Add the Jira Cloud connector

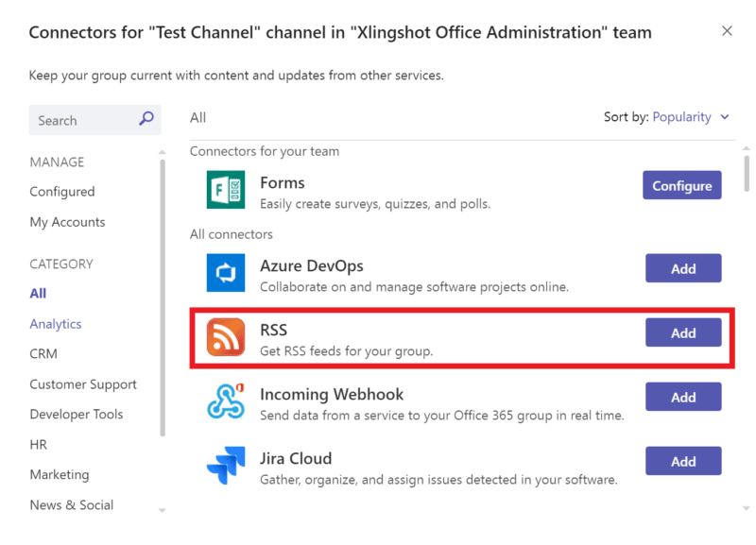pos(682,461)
